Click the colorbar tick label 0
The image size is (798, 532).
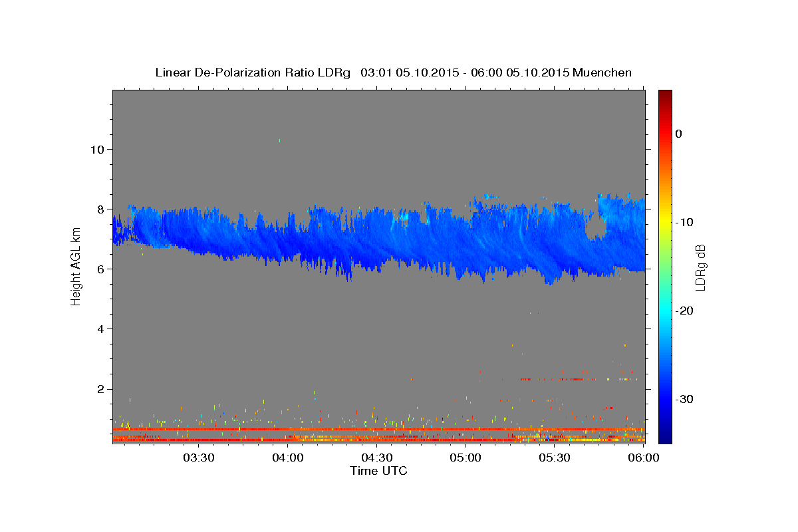678,134
